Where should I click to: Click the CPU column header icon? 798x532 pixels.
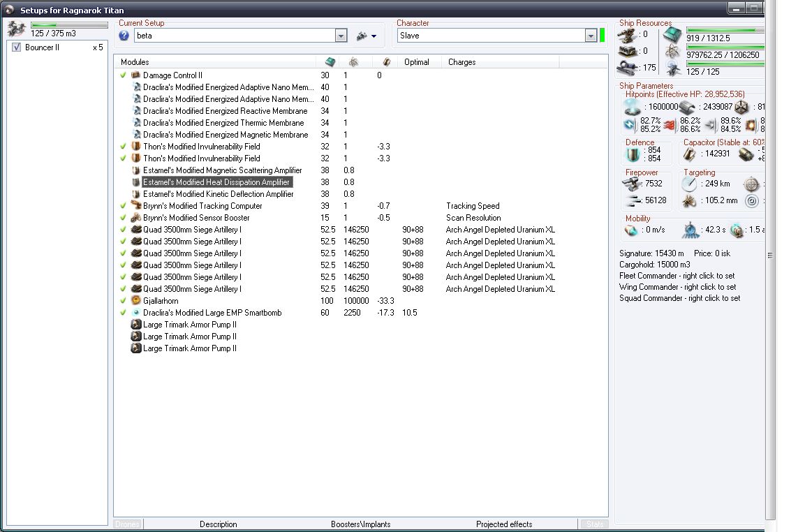pyautogui.click(x=330, y=62)
